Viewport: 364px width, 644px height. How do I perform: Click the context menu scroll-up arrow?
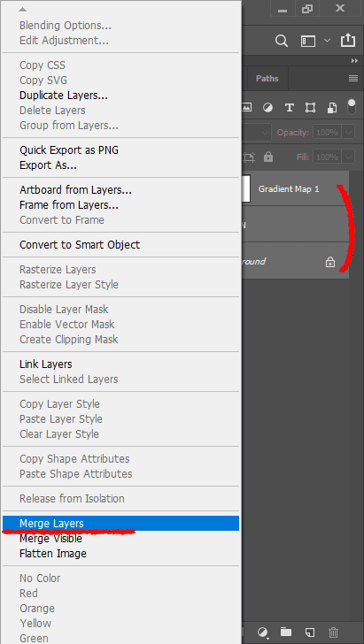pyautogui.click(x=23, y=9)
